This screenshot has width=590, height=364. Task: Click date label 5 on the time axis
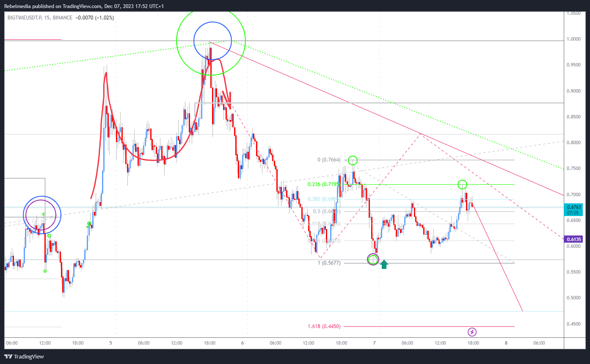(110, 343)
